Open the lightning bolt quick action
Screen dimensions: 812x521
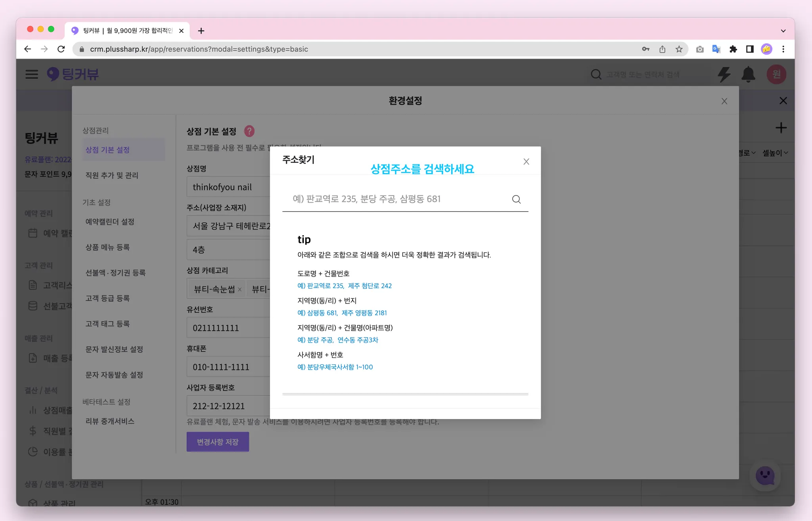tap(724, 74)
